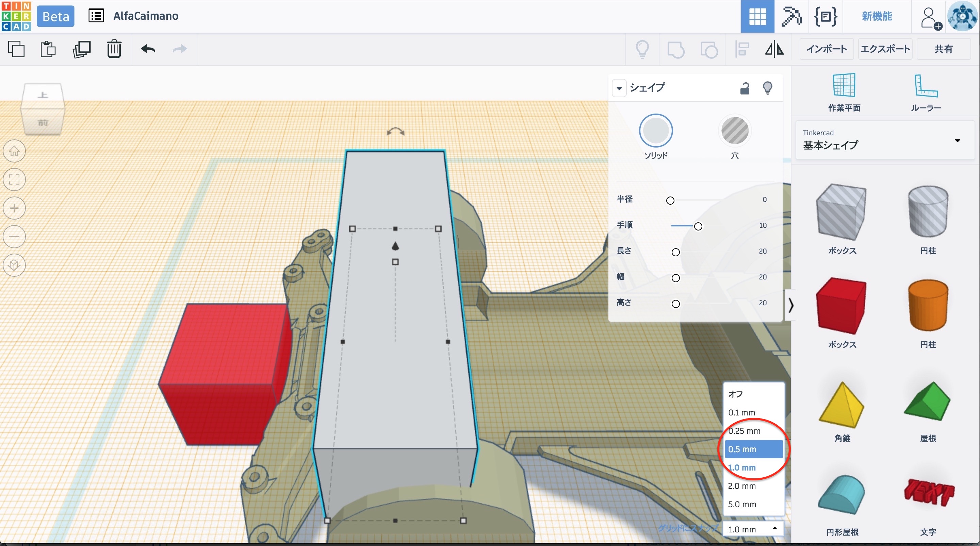Screen dimensions: 980x546
Task: Collapse the shapes sidebar with chevron
Action: 790,305
